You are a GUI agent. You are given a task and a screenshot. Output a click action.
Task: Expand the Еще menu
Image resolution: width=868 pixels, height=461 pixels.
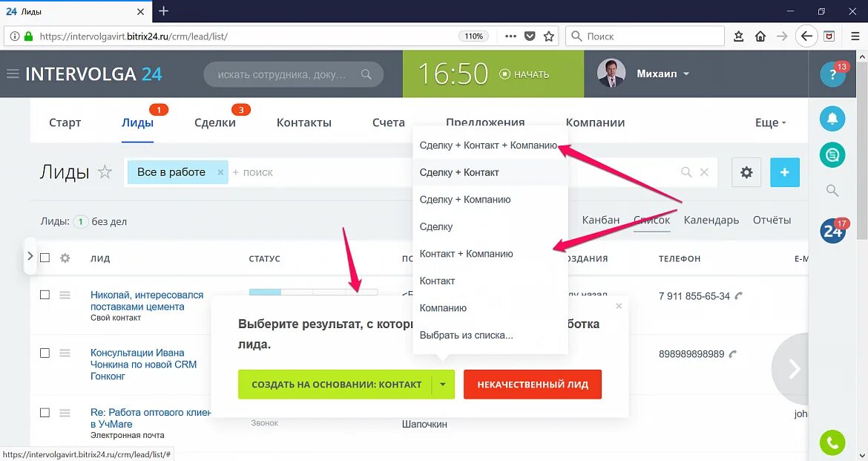pyautogui.click(x=770, y=122)
